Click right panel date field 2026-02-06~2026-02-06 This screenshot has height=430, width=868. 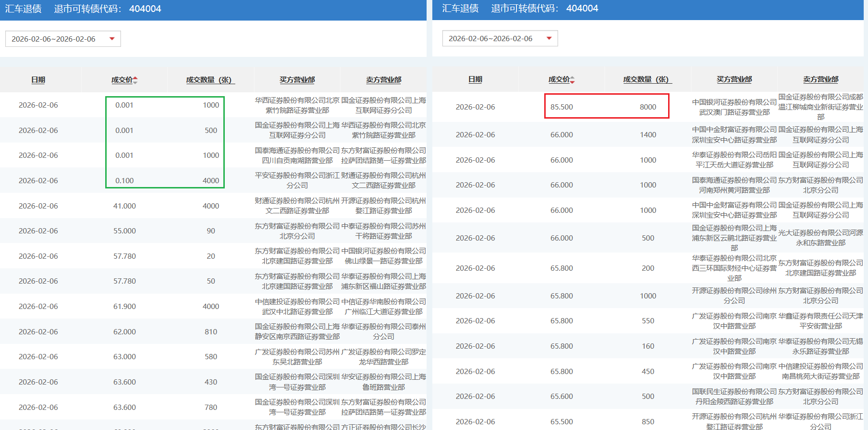pos(500,38)
